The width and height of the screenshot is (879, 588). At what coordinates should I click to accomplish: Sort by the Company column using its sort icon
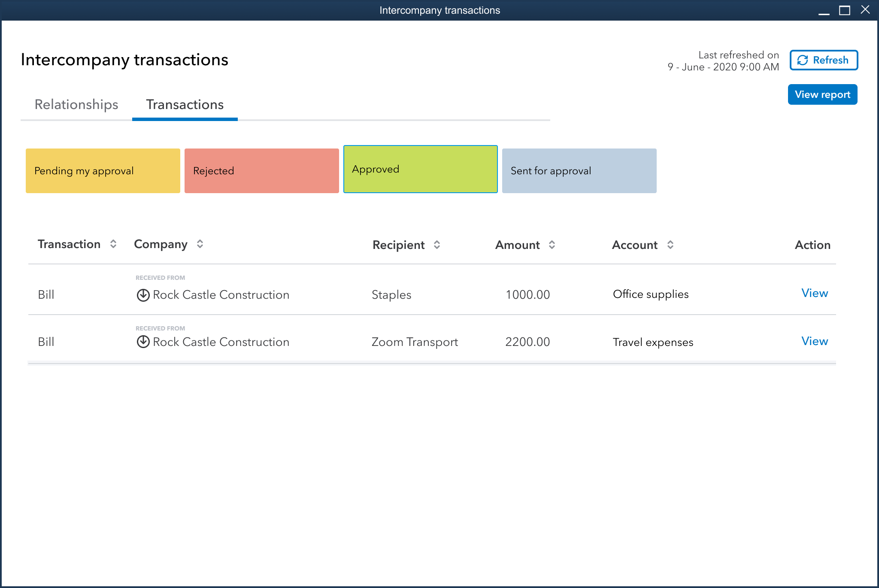click(x=200, y=244)
